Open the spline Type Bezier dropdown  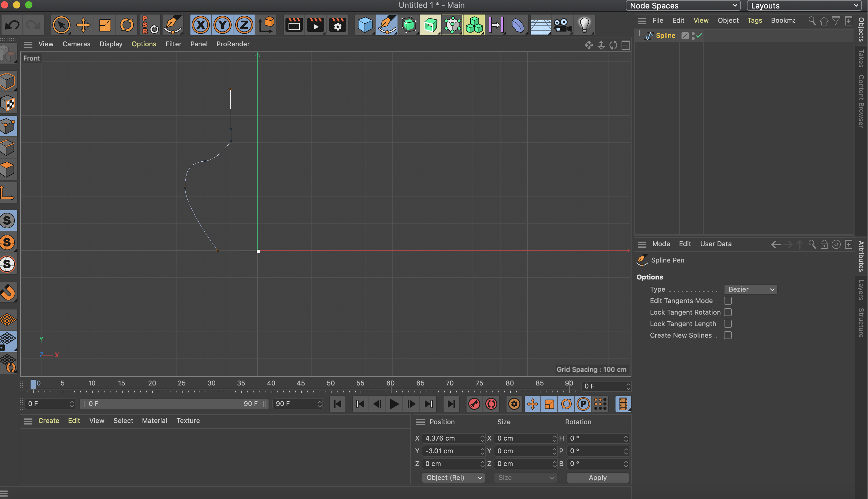click(751, 289)
